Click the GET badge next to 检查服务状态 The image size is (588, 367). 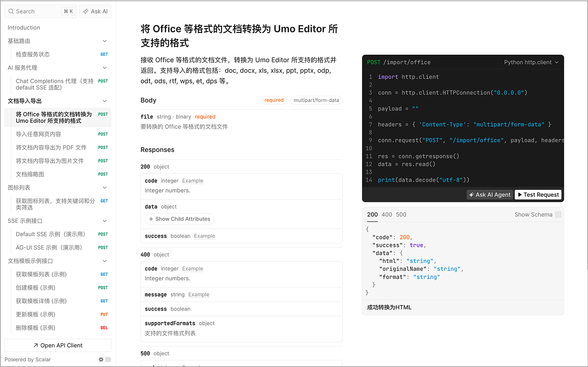coord(104,54)
